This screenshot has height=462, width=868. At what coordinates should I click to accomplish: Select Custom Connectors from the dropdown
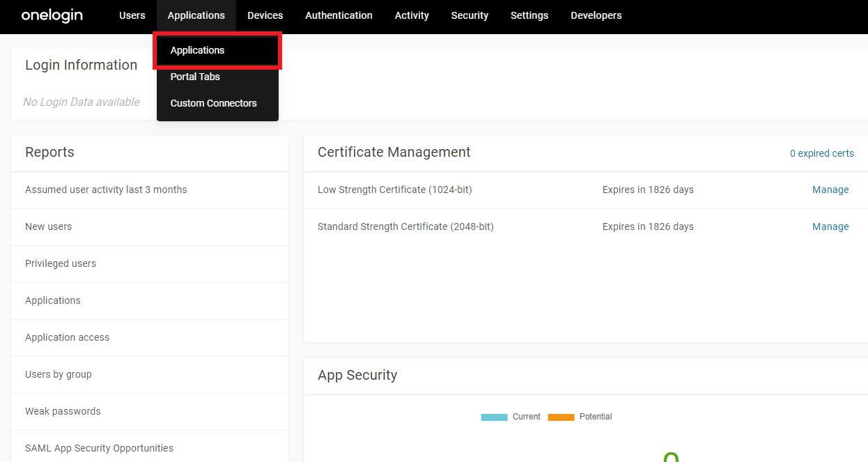coord(213,102)
